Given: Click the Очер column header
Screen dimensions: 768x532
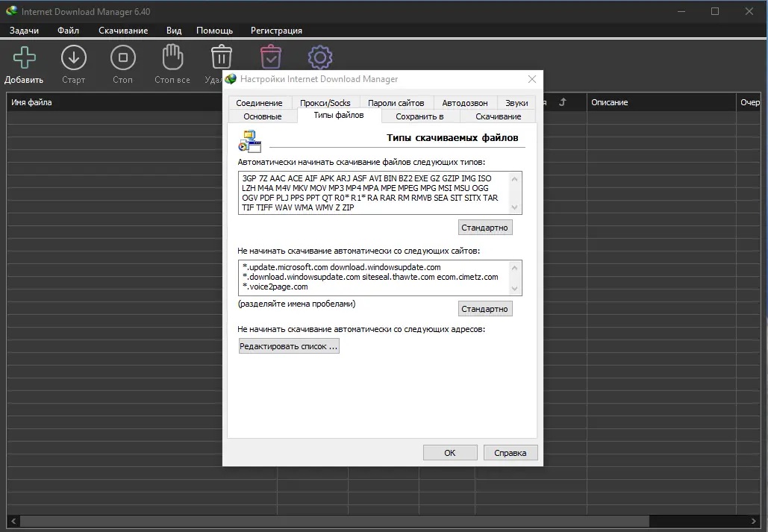Looking at the screenshot, I should [749, 102].
